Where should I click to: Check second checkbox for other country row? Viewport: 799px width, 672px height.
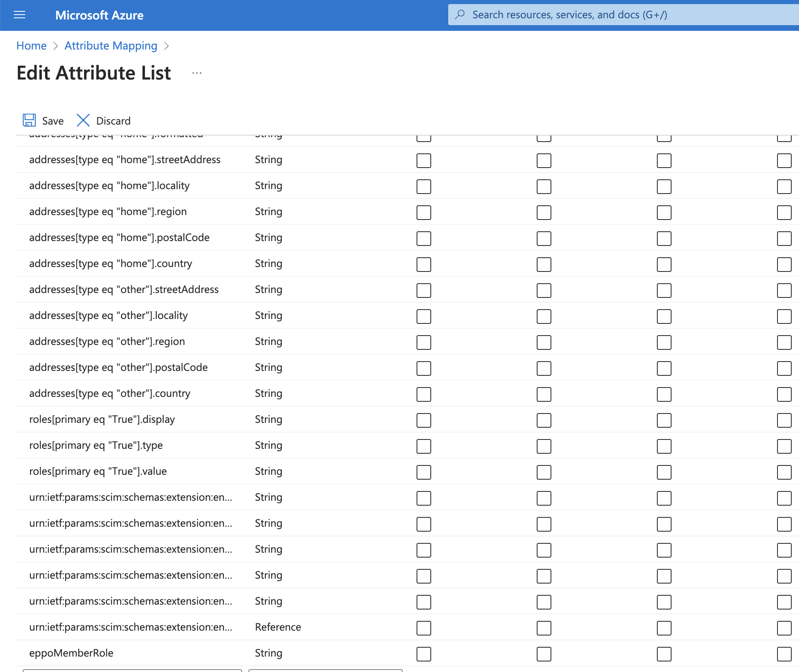(544, 394)
